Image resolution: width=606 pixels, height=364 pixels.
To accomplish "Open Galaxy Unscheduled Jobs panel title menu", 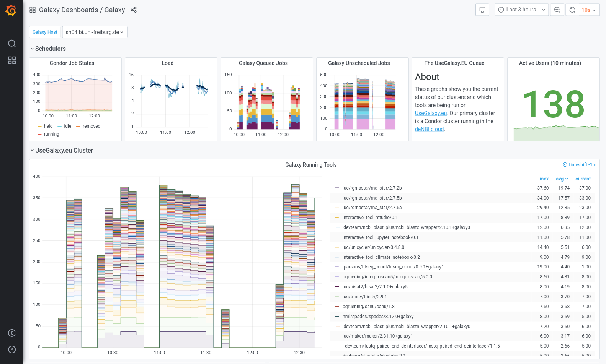I will point(359,63).
